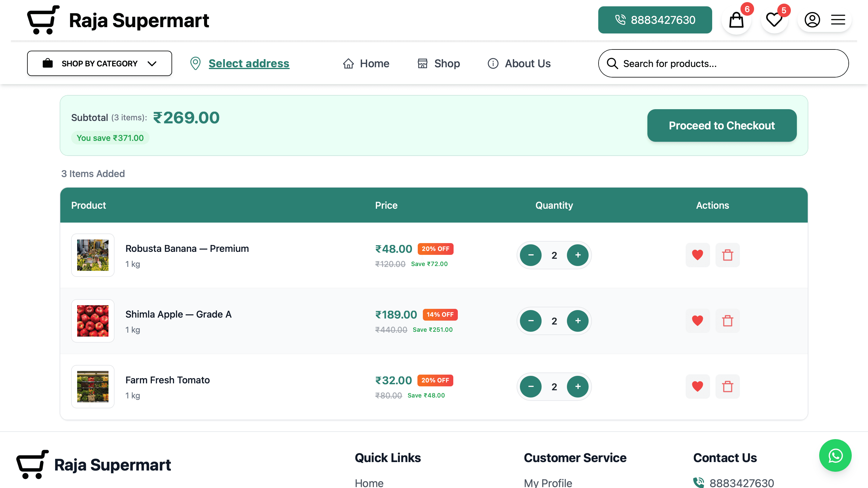This screenshot has height=488, width=868.
Task: Open Shimla Apple product thumbnail
Action: click(x=93, y=321)
